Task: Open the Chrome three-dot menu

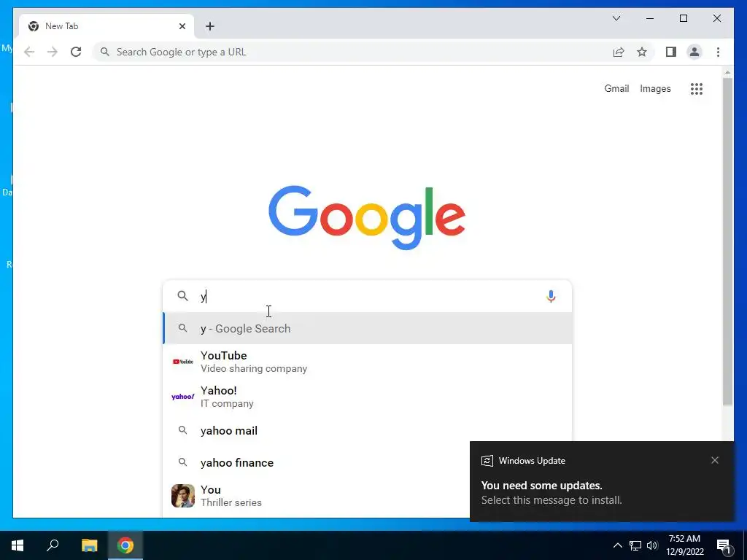Action: coord(718,52)
